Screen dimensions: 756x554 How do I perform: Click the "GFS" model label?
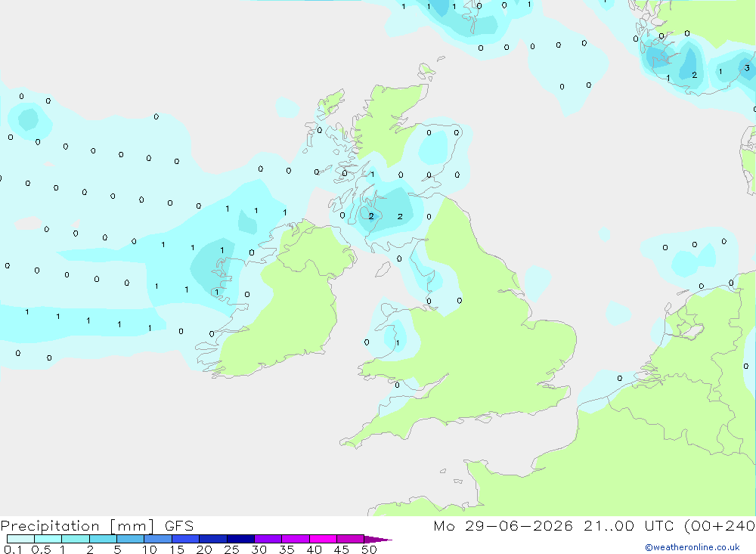(x=179, y=526)
